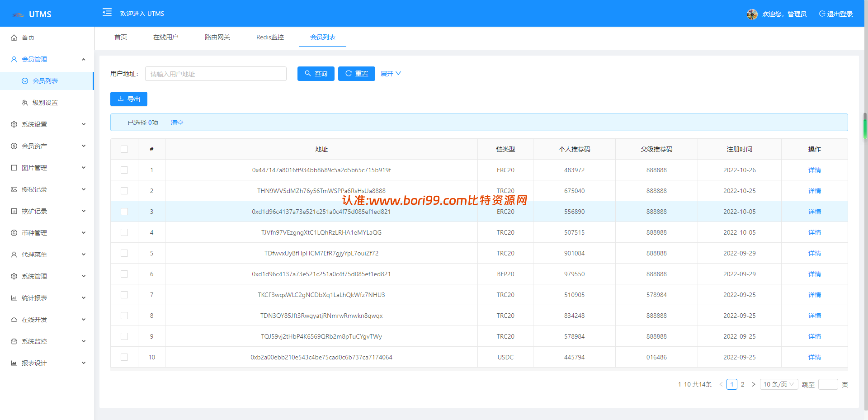Check the checkbox for row 10
The width and height of the screenshot is (868, 420).
pyautogui.click(x=124, y=357)
